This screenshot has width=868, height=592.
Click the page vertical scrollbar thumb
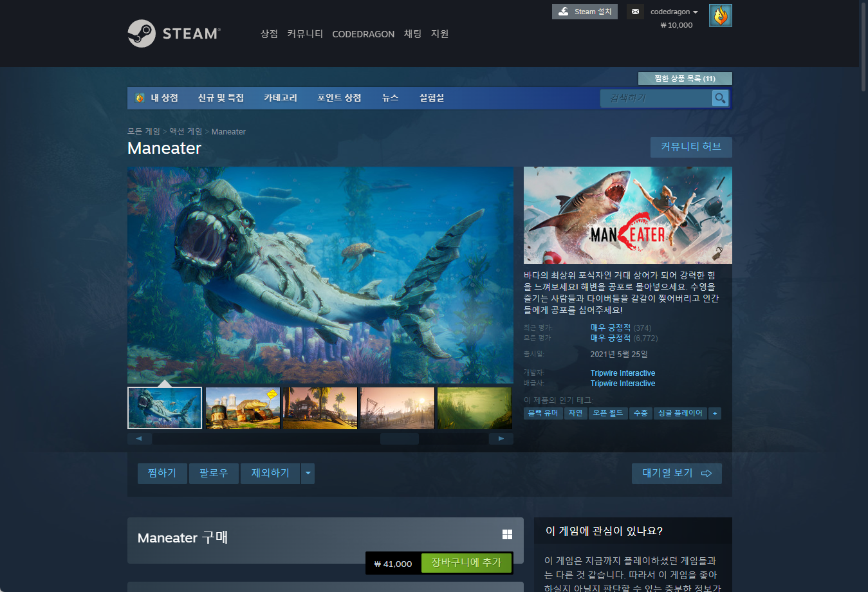tap(863, 46)
